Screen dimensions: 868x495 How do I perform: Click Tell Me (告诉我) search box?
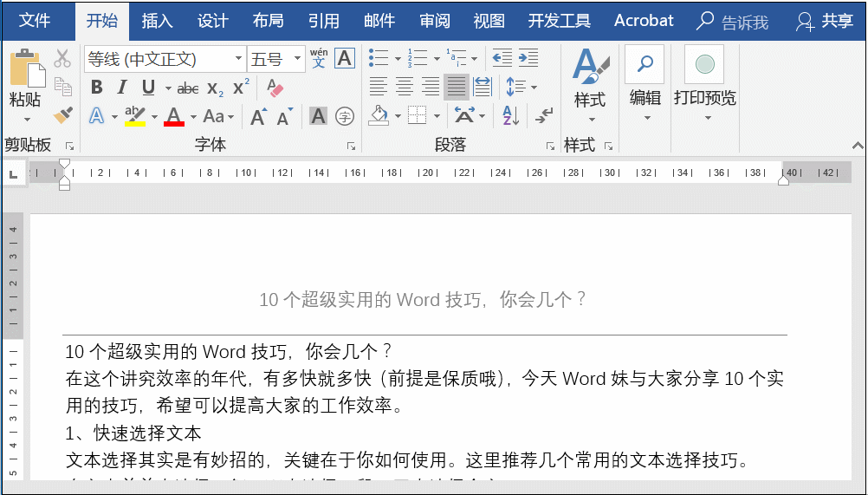tap(733, 22)
